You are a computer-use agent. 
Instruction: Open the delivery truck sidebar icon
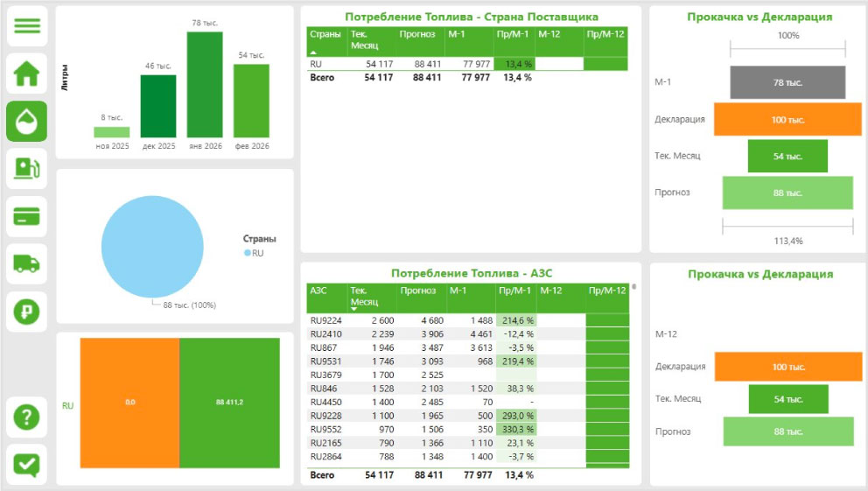click(x=27, y=263)
